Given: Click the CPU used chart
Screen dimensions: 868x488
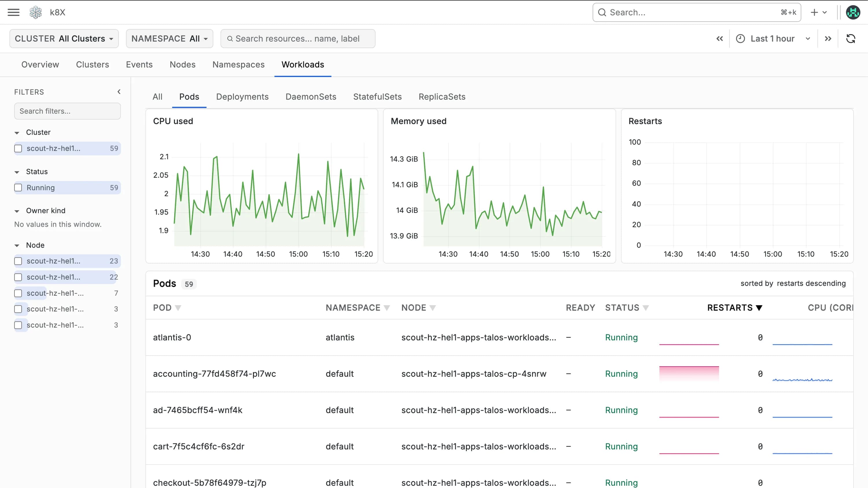Looking at the screenshot, I should pyautogui.click(x=262, y=186).
